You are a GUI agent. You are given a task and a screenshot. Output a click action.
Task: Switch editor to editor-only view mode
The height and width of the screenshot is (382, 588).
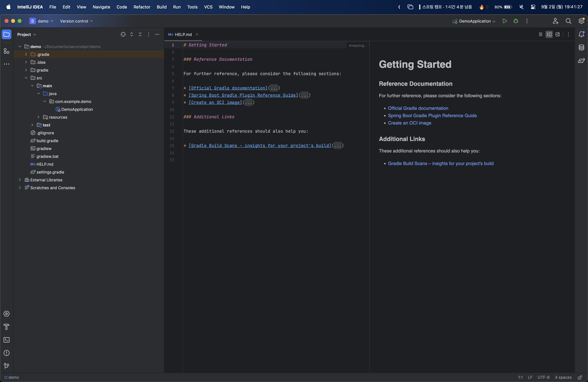[x=541, y=34]
